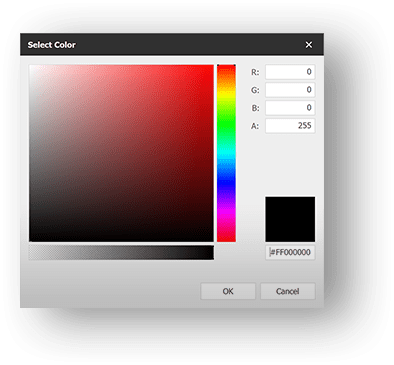394x365 pixels.
Task: Click the A alpha value field
Action: (x=290, y=126)
